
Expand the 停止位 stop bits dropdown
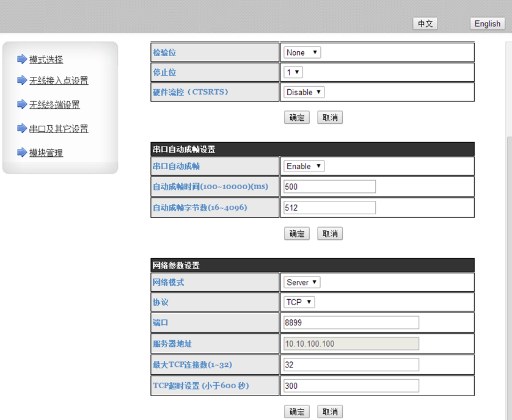293,72
